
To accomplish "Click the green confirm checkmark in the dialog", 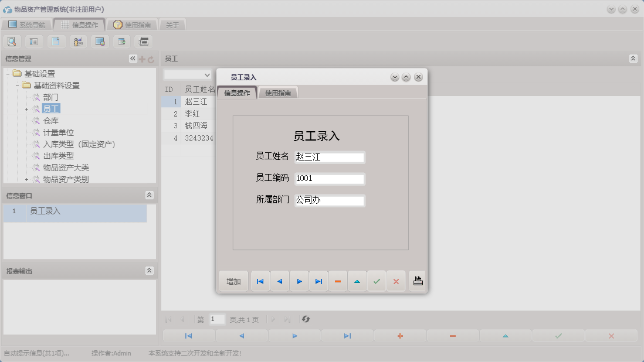I will pos(377,281).
